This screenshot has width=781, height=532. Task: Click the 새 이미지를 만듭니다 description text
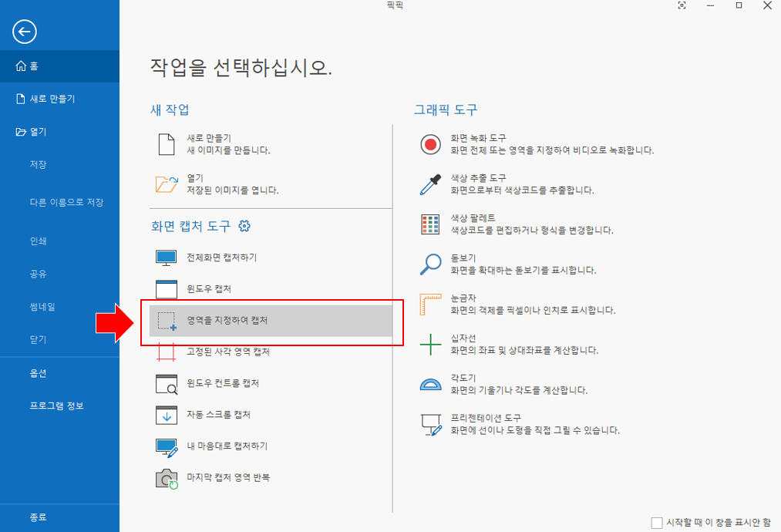click(228, 150)
